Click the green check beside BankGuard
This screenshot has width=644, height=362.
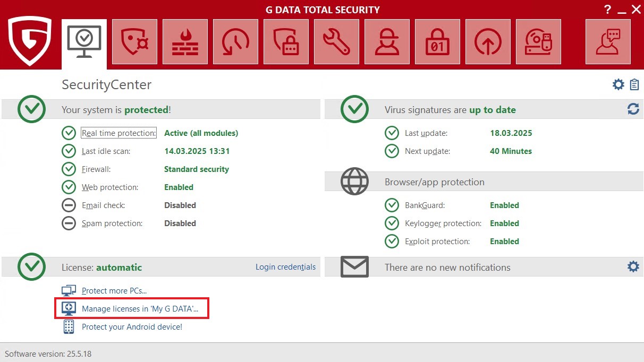392,205
